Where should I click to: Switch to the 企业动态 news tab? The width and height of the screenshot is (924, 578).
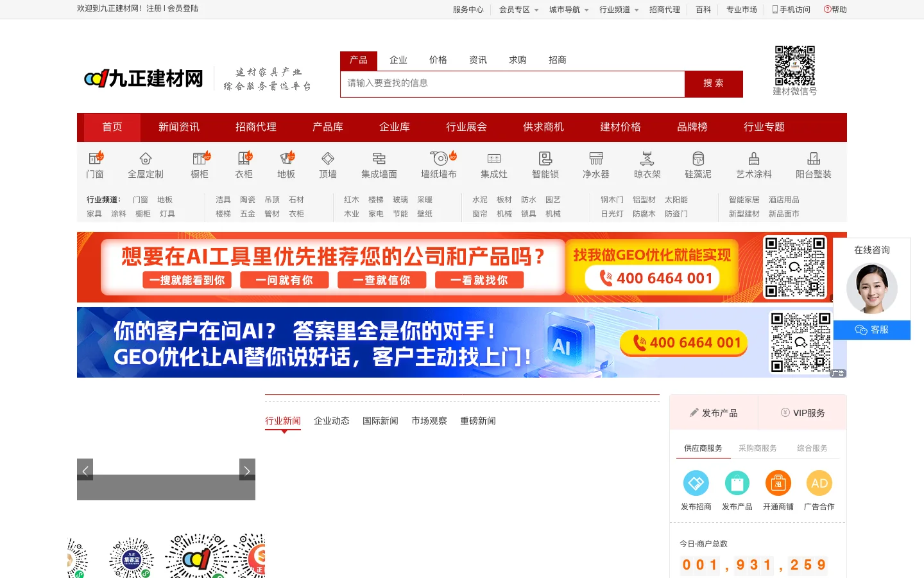tap(332, 421)
